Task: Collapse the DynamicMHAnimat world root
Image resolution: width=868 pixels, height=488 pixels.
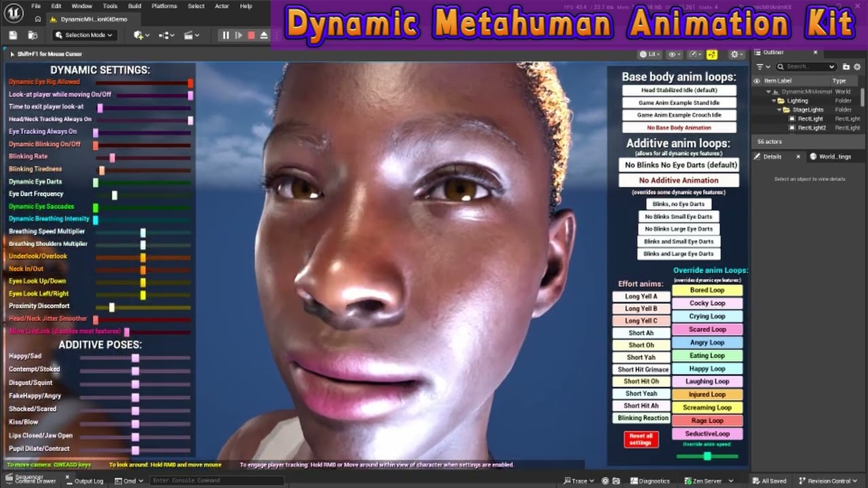Action: coord(768,91)
